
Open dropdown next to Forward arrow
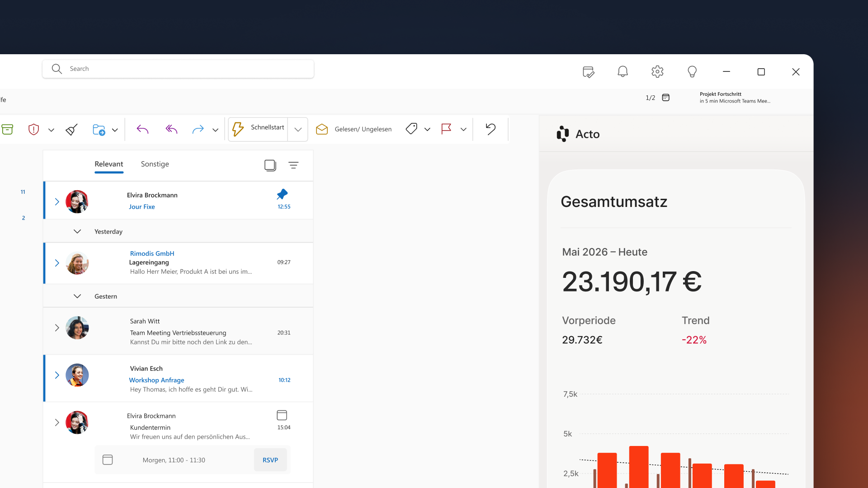point(216,130)
